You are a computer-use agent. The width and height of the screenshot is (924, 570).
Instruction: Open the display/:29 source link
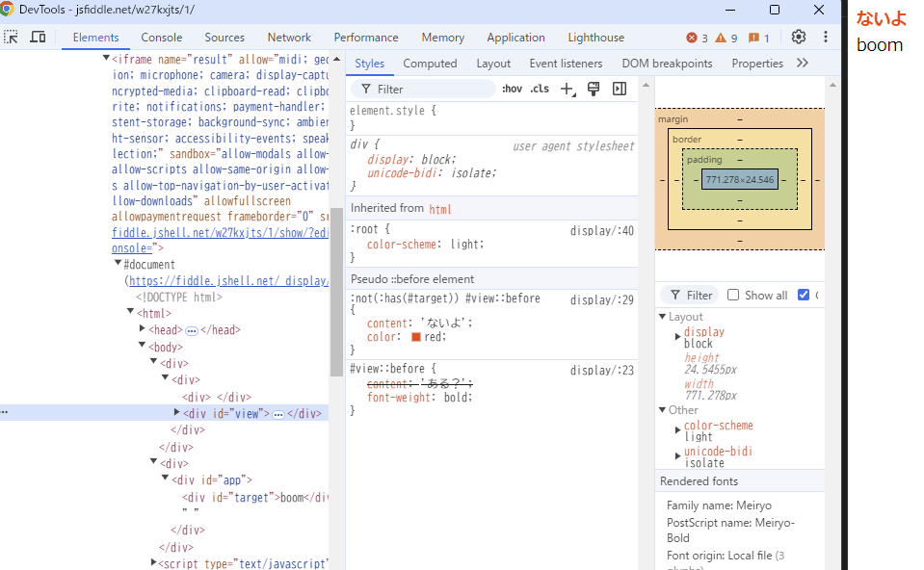point(601,300)
